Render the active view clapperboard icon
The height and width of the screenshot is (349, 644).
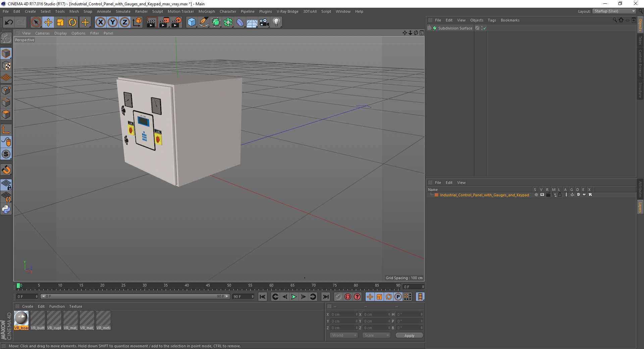click(152, 22)
